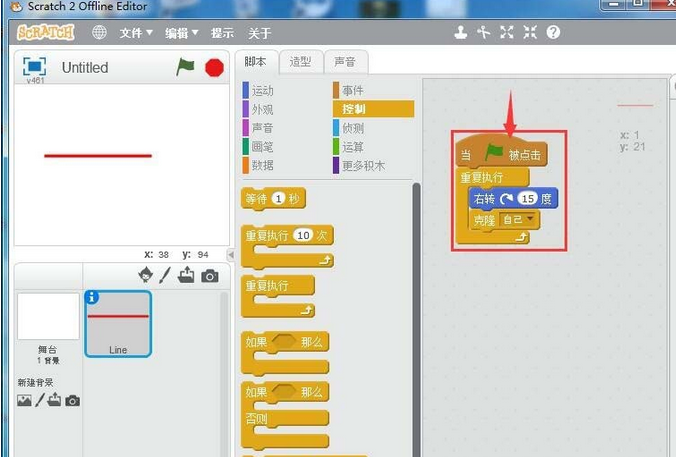Open block help question mark tool
Screen dimensions: 676x457
pyautogui.click(x=553, y=33)
